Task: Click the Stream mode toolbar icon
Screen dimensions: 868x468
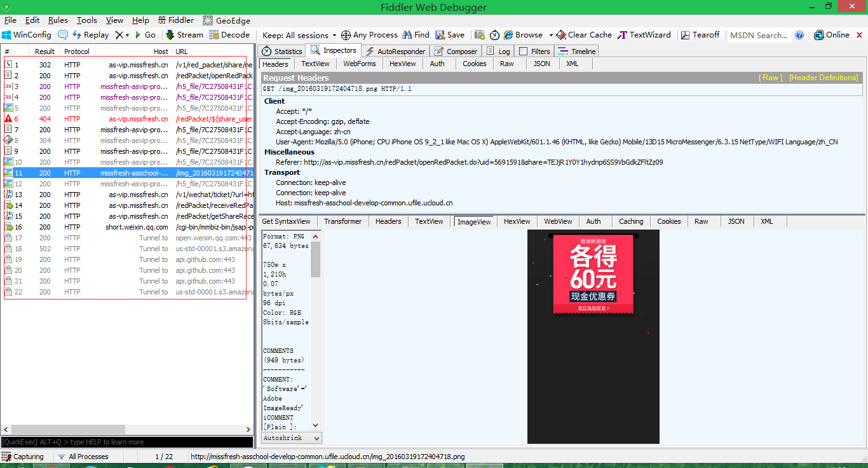Action: (x=170, y=35)
